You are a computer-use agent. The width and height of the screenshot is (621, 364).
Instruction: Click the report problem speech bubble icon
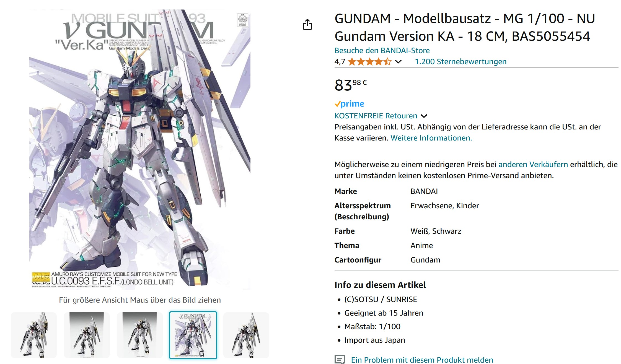(340, 359)
